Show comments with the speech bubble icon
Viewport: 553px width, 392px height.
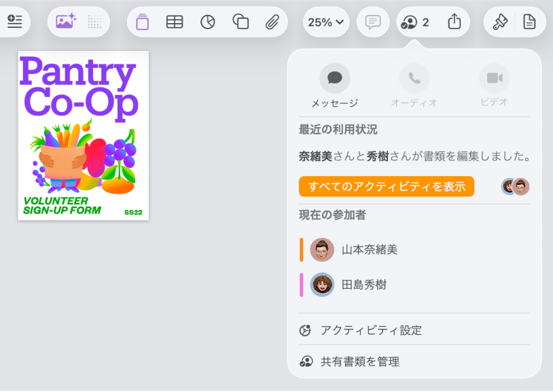pos(372,22)
